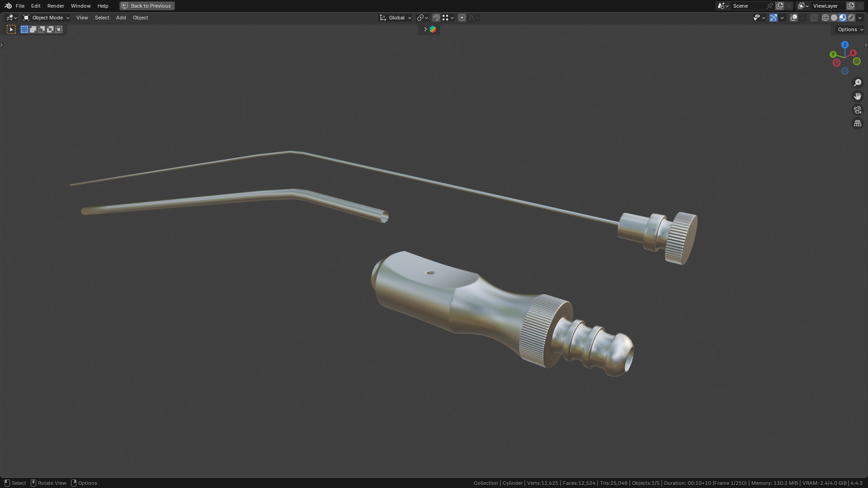
Task: Select the Tweak select tool icon
Action: (x=11, y=29)
